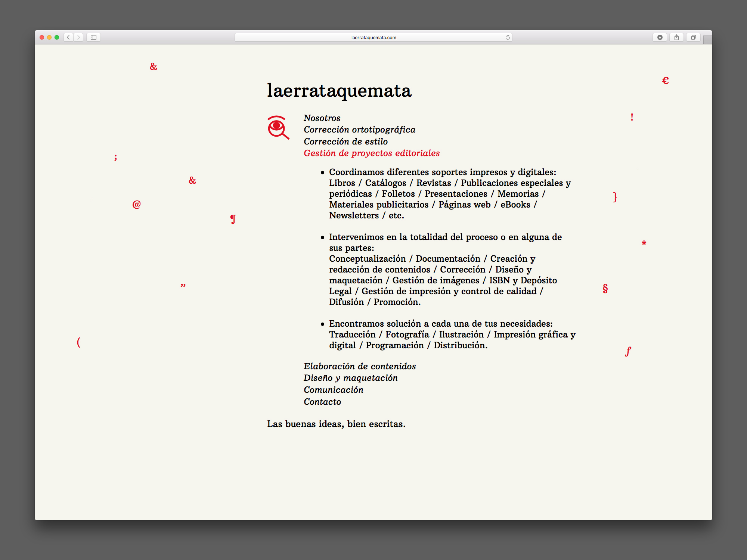Toggle the Safari sidebar button
The image size is (747, 560).
point(94,37)
